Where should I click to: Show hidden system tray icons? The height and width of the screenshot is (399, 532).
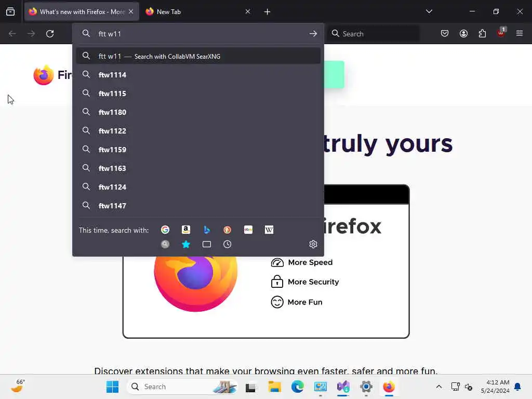coord(438,387)
